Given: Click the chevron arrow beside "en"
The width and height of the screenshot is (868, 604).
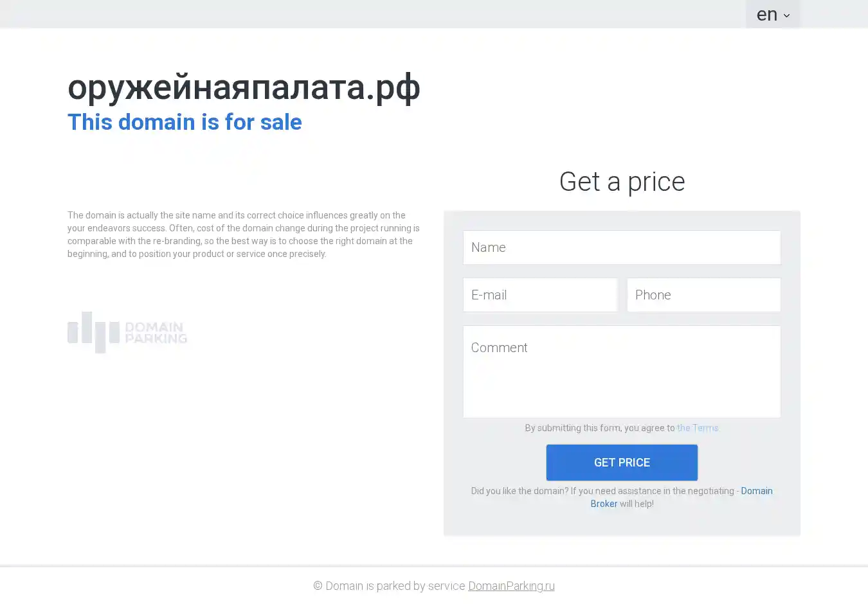Looking at the screenshot, I should [786, 16].
